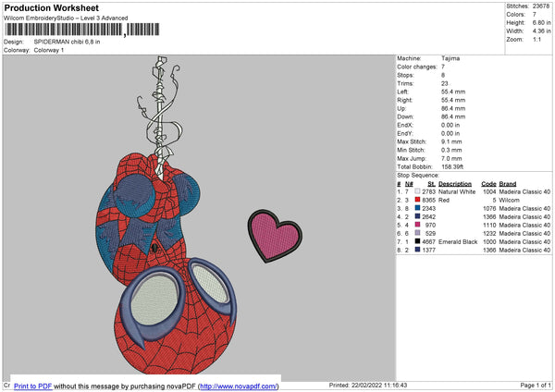
Task: Click the Natural White description text
Action: [x=457, y=191]
